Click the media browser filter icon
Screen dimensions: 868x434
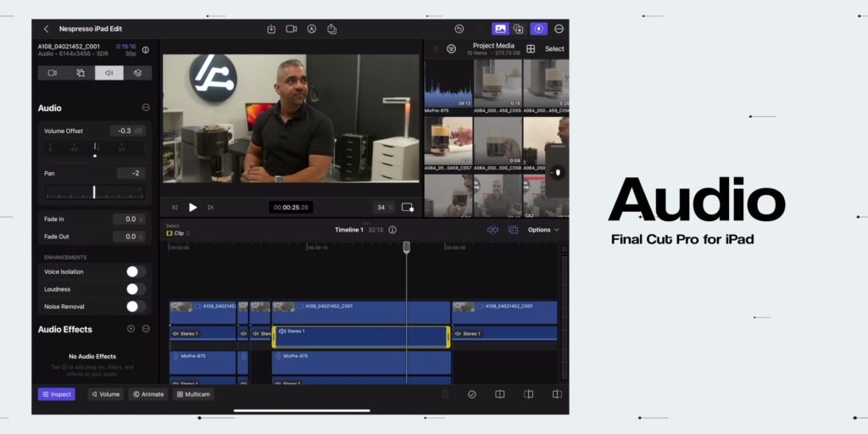pyautogui.click(x=451, y=48)
